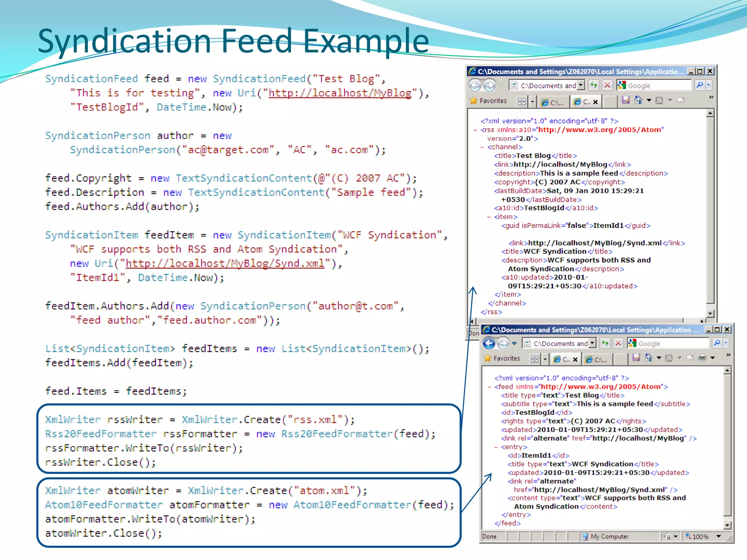
Task: Click the Print icon in the Atom window toolbar
Action: click(x=702, y=358)
